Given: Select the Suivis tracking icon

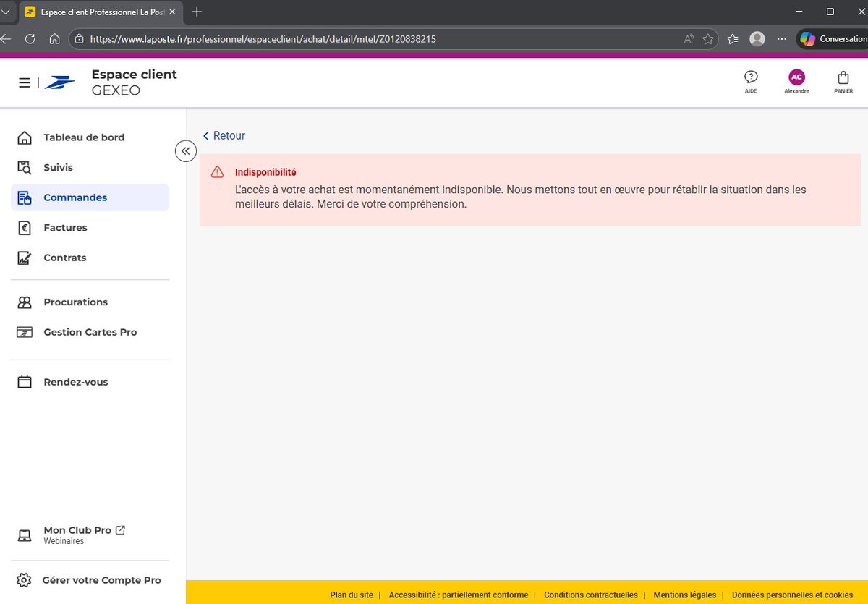Looking at the screenshot, I should point(25,167).
